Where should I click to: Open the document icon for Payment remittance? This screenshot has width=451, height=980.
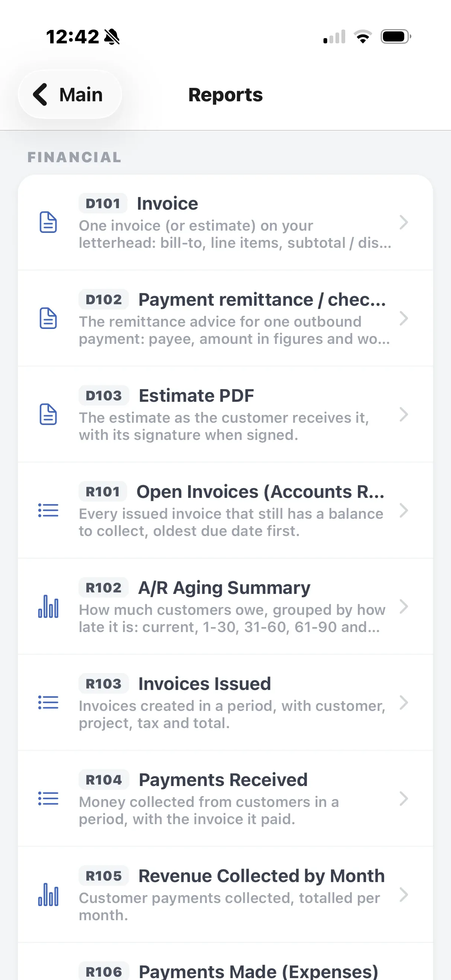48,318
